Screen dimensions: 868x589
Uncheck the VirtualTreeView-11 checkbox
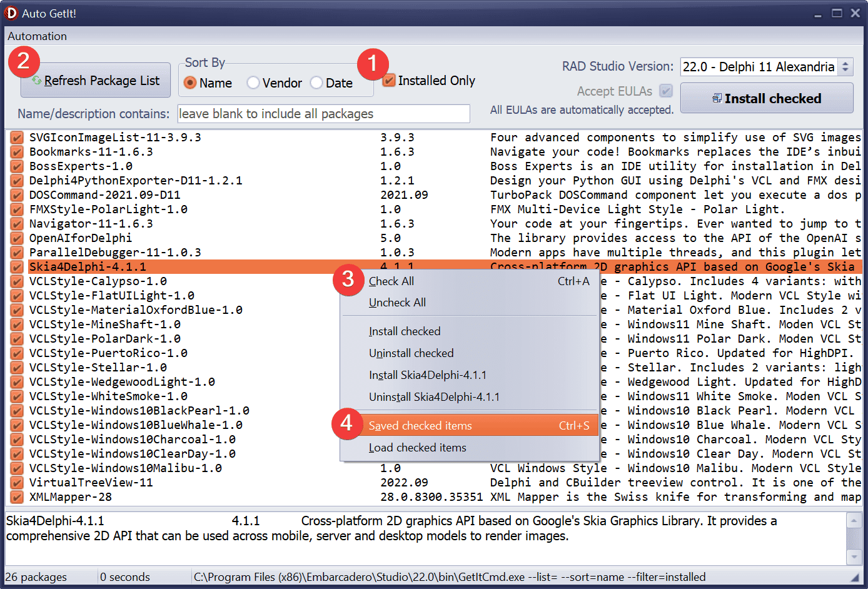pos(17,483)
